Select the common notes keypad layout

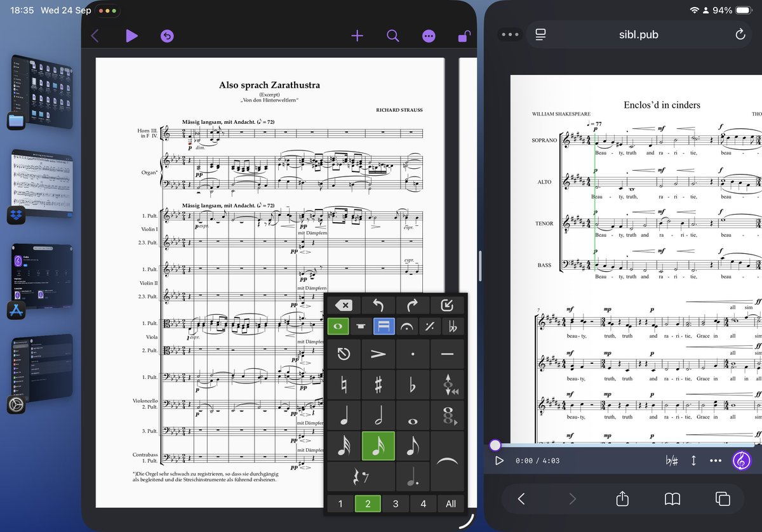pyautogui.click(x=338, y=326)
